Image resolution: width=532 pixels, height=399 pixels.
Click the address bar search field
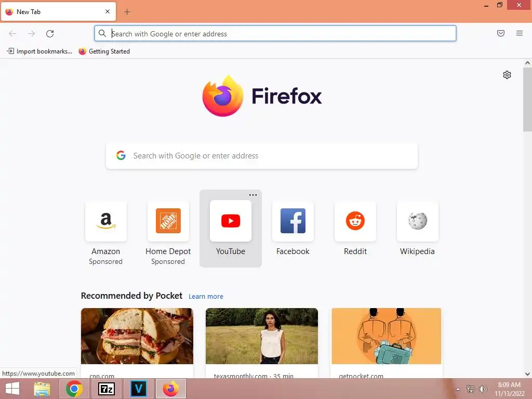[275, 34]
